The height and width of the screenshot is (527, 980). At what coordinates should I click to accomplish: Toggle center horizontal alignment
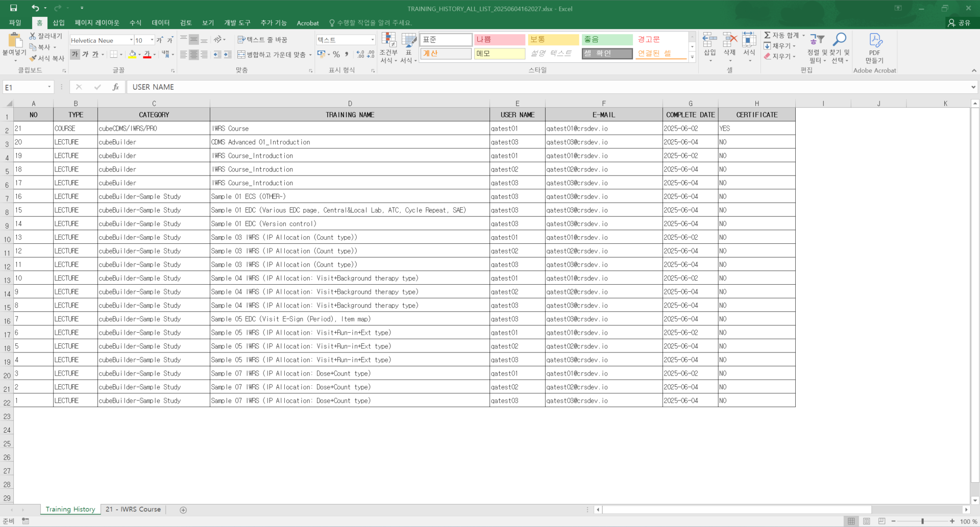point(194,55)
